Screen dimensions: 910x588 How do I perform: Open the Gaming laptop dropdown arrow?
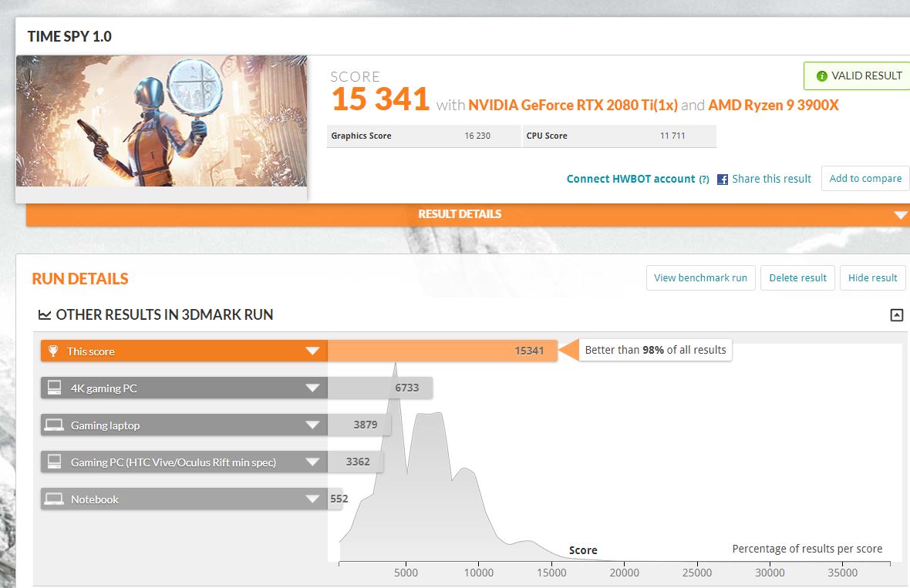[x=312, y=425]
